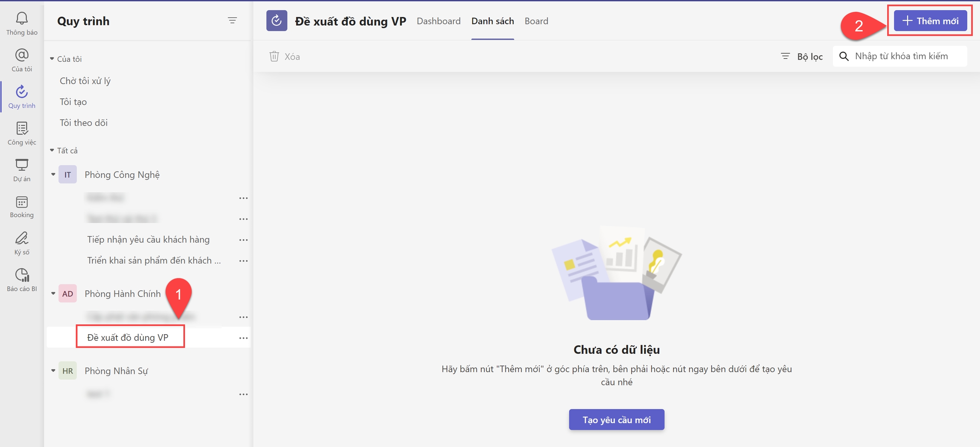Collapse the Phòng Hành Chính group
Screen dimensions: 980x447
tap(53, 294)
